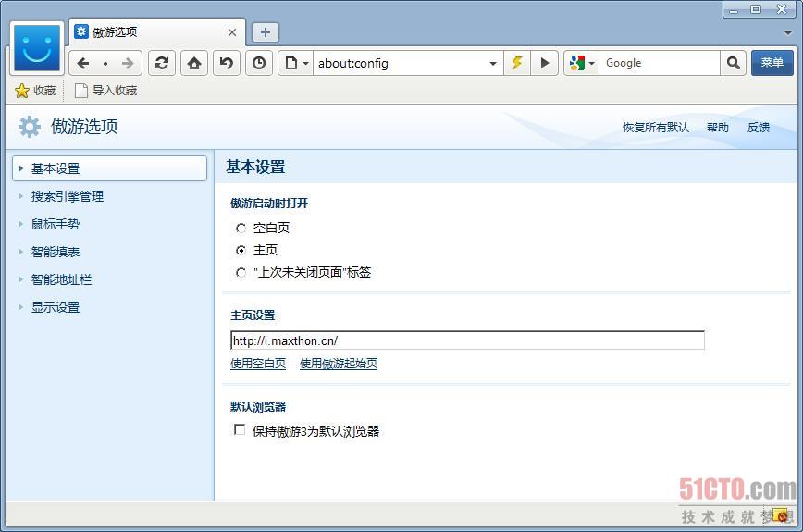Open the address bar history dropdown arrow

[x=493, y=64]
